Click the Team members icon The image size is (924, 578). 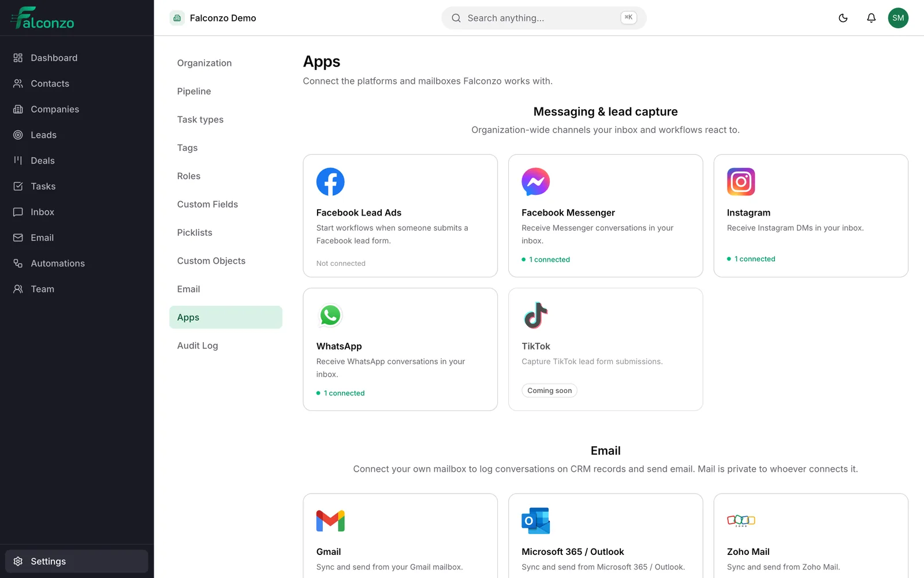coord(18,289)
